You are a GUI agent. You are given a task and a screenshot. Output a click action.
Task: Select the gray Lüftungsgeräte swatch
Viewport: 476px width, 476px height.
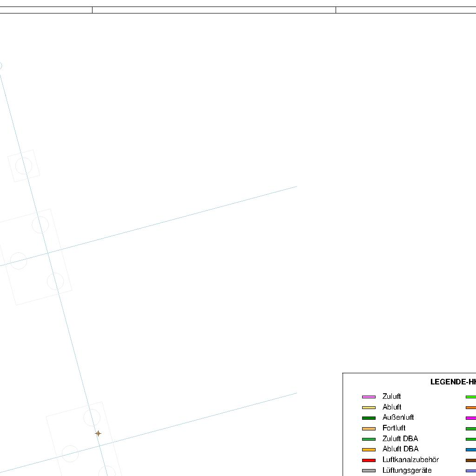click(369, 471)
